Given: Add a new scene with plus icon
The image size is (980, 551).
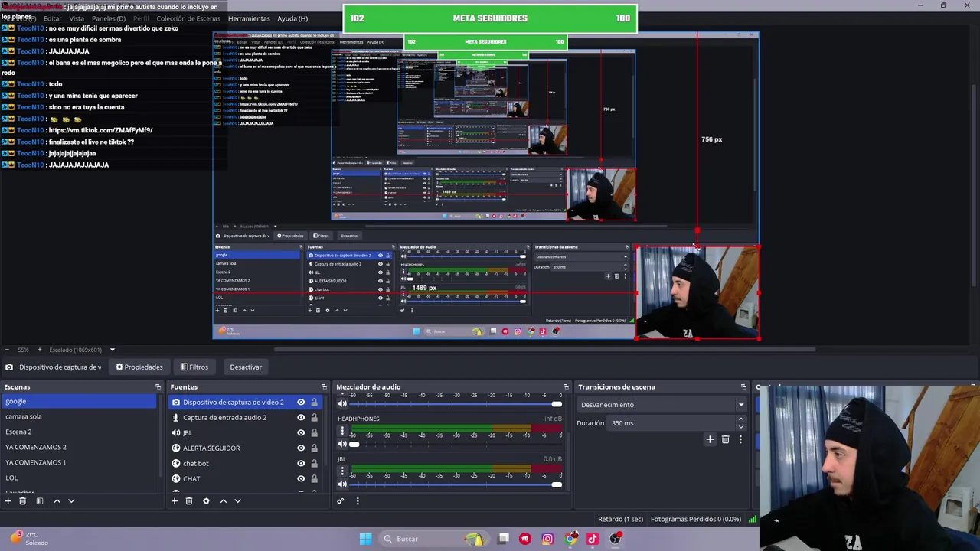Looking at the screenshot, I should tap(8, 500).
